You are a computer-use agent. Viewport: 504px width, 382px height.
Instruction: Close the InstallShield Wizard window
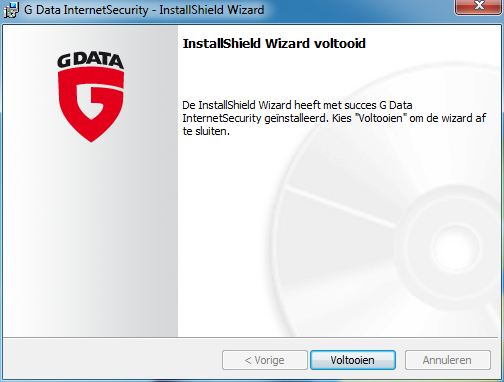(479, 7)
